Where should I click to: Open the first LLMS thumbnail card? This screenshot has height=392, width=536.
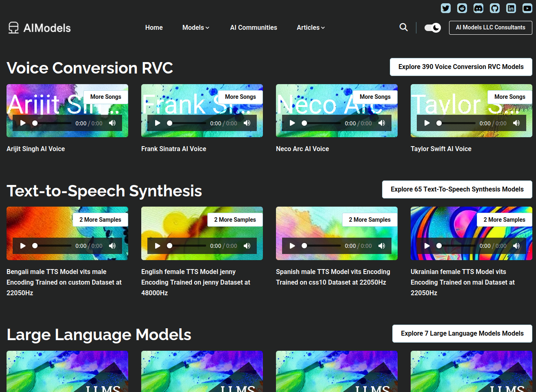point(67,371)
